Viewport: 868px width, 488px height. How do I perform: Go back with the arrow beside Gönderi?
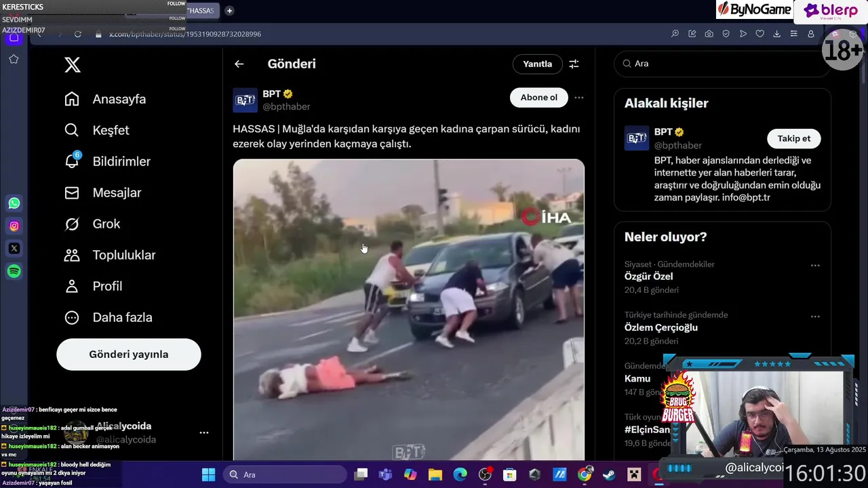tap(239, 64)
